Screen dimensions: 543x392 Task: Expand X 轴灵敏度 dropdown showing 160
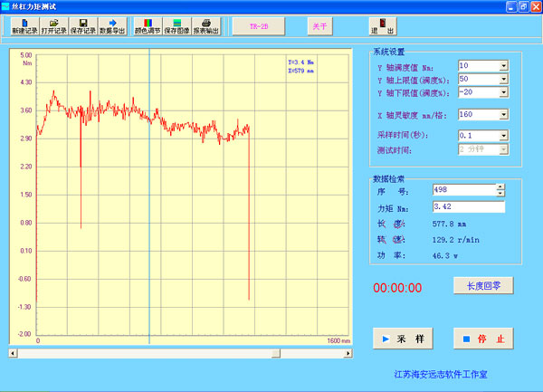coord(503,114)
